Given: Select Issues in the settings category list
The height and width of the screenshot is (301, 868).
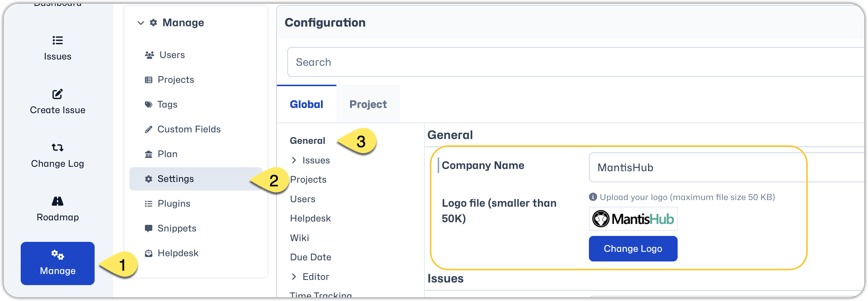Looking at the screenshot, I should click(316, 160).
